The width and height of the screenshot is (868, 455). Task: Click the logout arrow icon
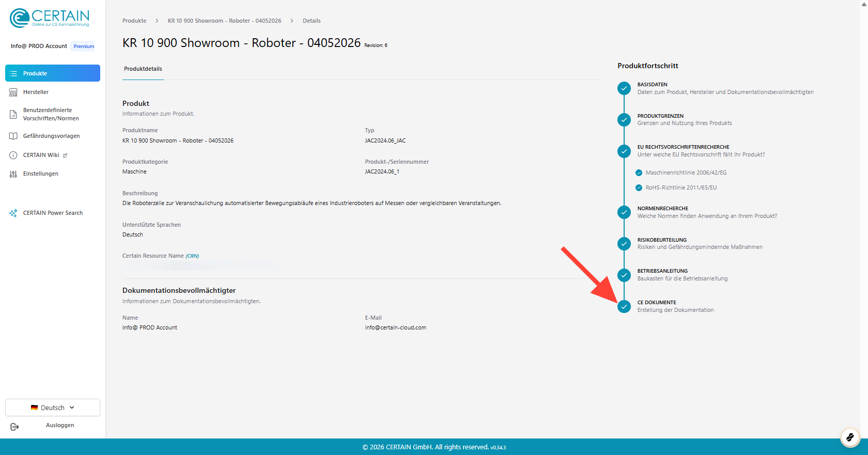point(14,427)
